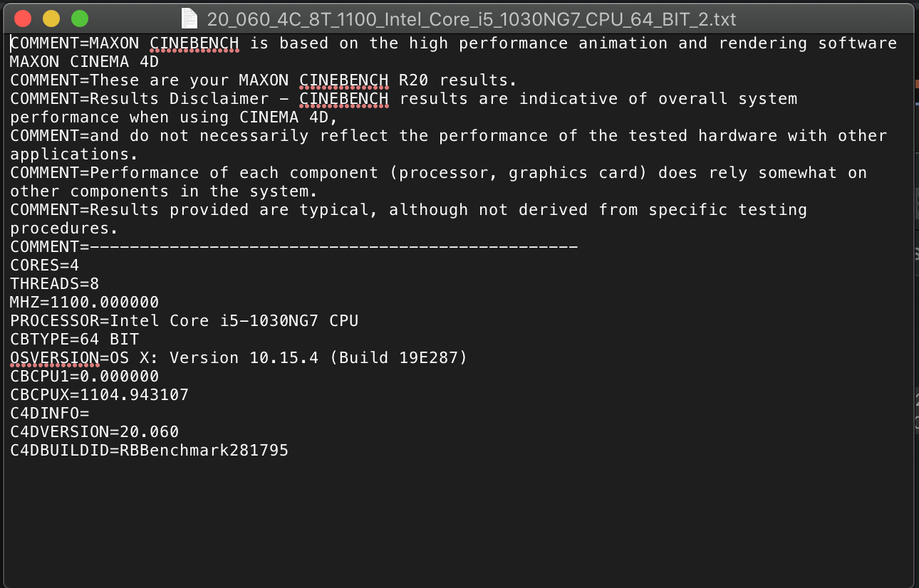This screenshot has height=588, width=919.
Task: Click the C4DBUILDID=RBBenchmark281795 line
Action: [x=149, y=451]
